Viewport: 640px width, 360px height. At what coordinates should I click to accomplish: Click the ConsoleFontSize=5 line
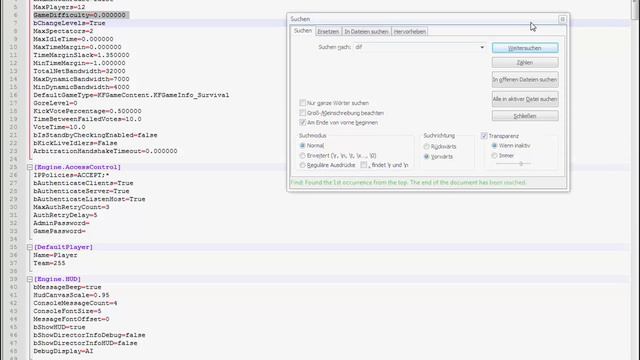pos(67,311)
